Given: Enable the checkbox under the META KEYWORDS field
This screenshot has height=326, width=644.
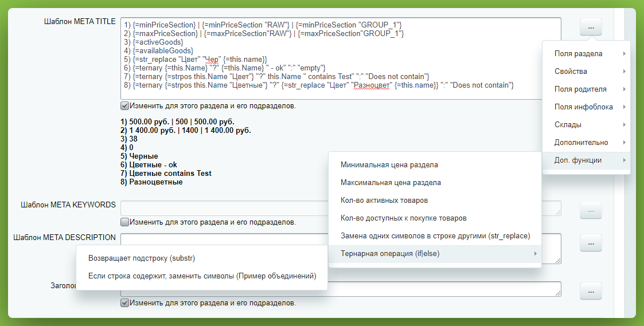Looking at the screenshot, I should point(125,222).
